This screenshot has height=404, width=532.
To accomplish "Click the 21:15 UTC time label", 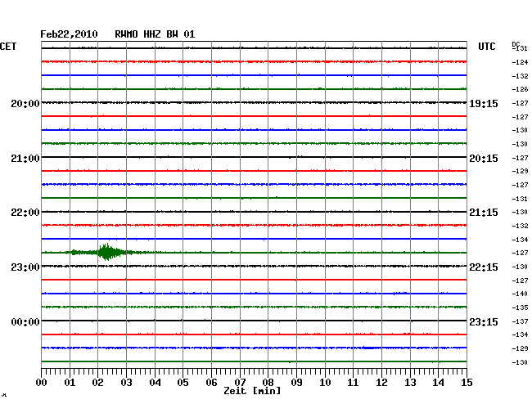I will click(484, 213).
